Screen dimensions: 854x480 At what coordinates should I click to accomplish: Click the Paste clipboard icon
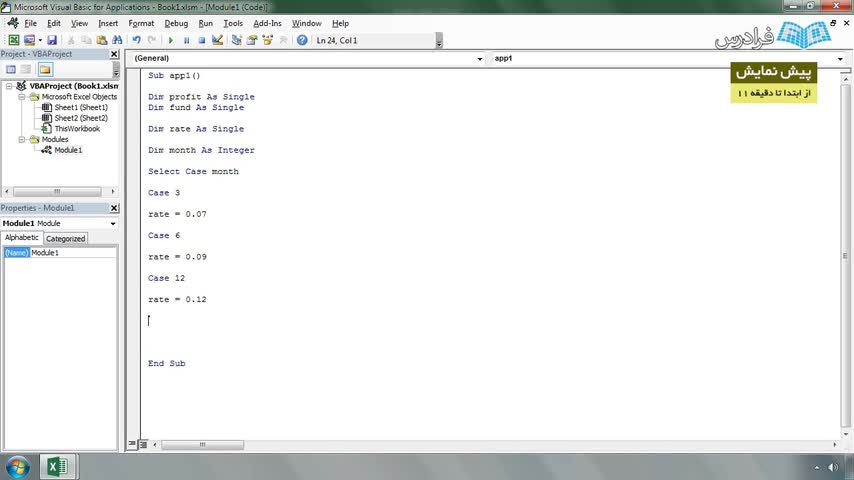click(102, 40)
